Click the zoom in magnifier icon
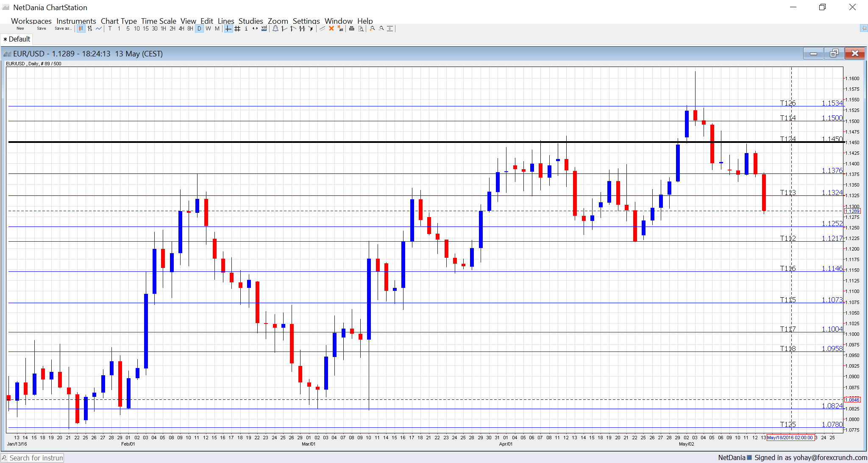 click(372, 28)
